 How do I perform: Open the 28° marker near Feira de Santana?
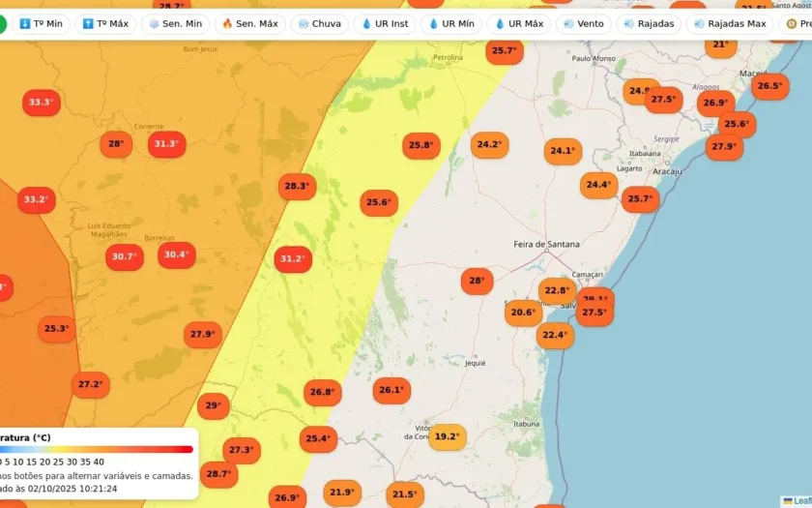477,281
